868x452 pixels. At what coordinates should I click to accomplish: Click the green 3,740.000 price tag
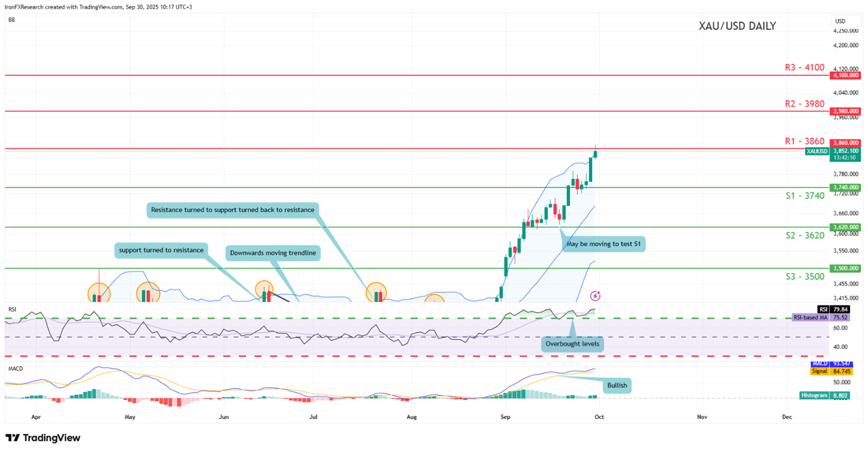(845, 187)
